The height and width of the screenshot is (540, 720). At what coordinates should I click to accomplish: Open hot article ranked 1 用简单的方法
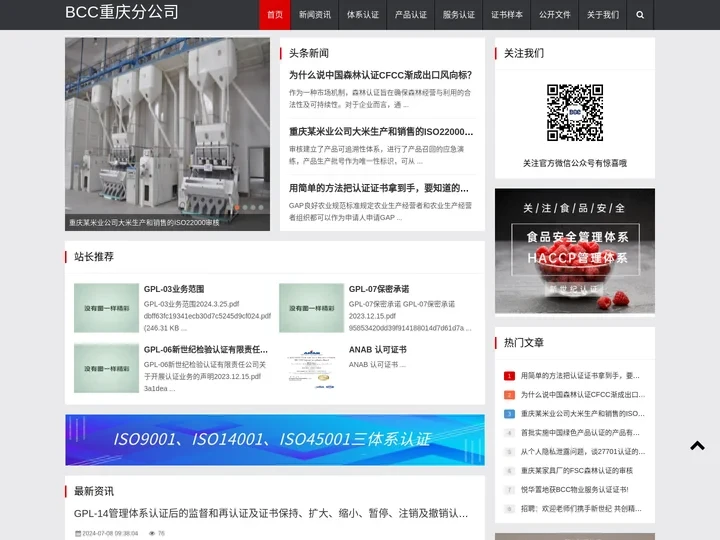click(x=580, y=376)
